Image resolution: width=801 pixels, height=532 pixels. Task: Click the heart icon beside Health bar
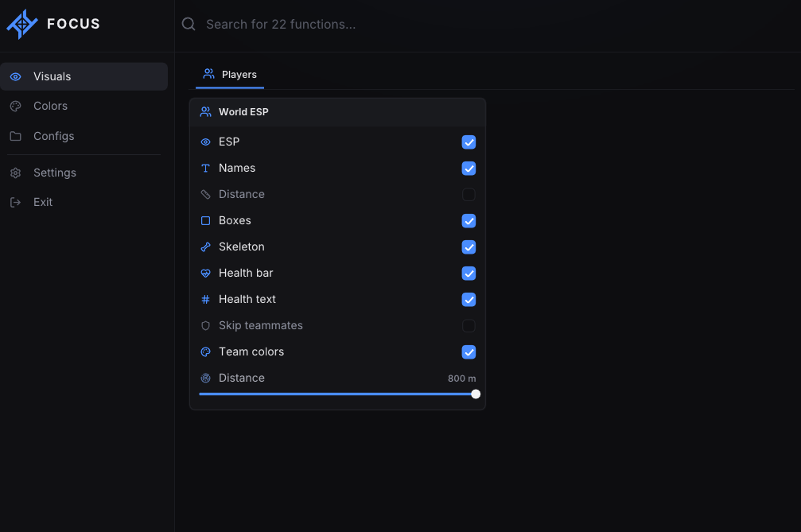coord(205,273)
